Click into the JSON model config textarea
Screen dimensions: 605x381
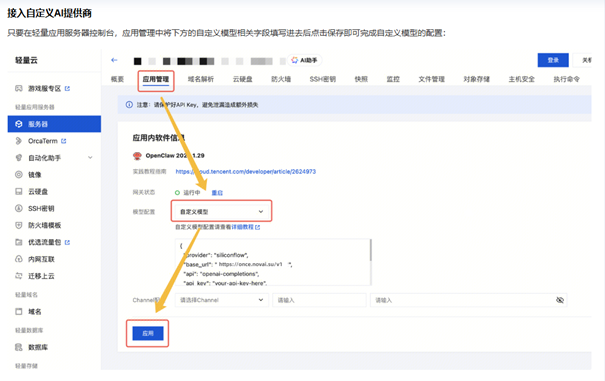[x=273, y=262]
